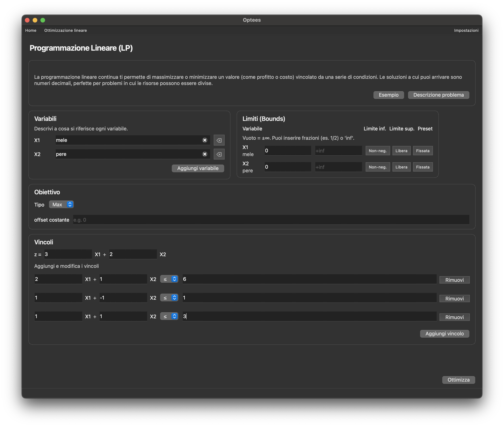Clear the mele text with its X icon
This screenshot has height=427, width=504.
click(205, 140)
